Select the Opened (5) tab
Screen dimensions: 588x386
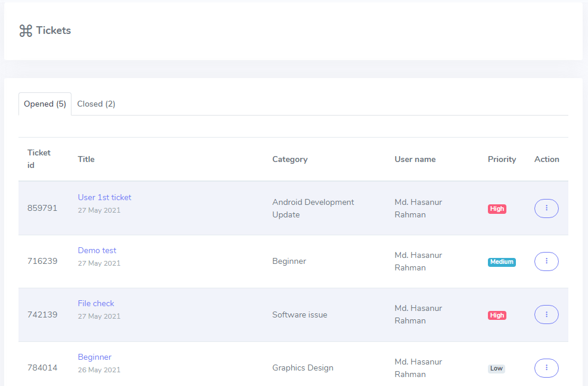45,104
